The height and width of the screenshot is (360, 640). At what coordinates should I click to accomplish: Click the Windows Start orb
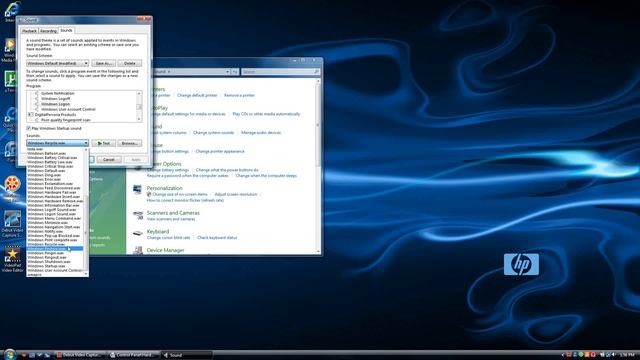click(x=10, y=354)
